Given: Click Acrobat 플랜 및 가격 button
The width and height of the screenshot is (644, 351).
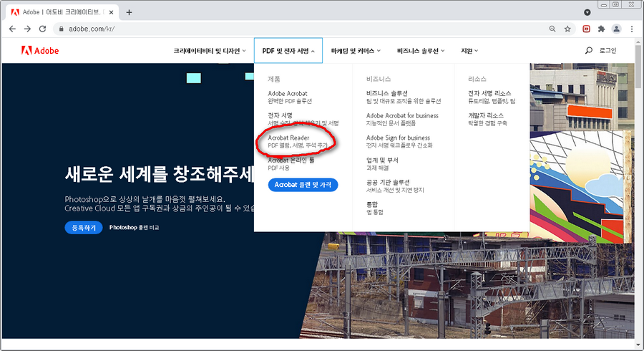Looking at the screenshot, I should tap(303, 185).
